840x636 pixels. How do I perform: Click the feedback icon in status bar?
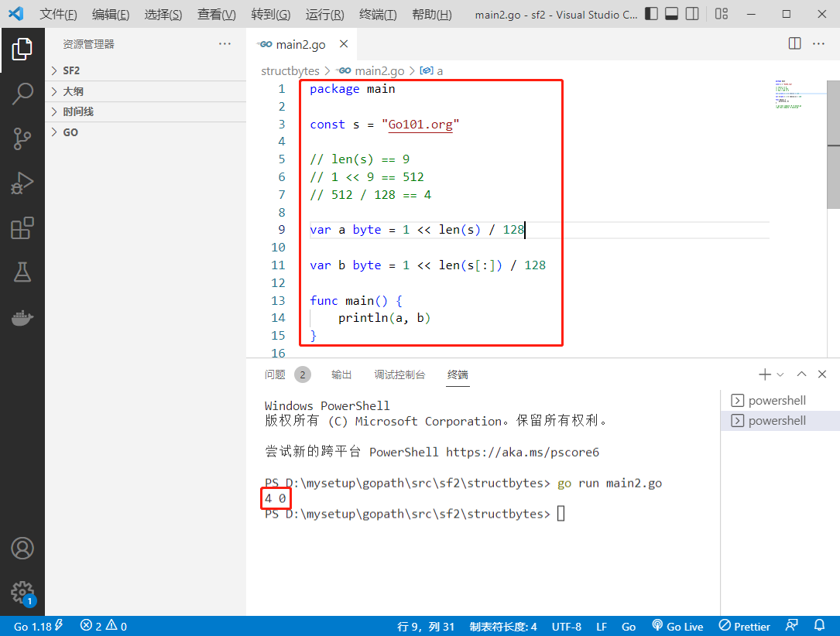791,626
